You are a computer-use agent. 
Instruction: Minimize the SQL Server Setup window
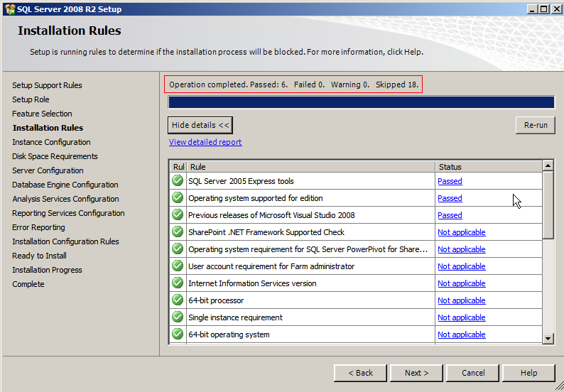532,9
